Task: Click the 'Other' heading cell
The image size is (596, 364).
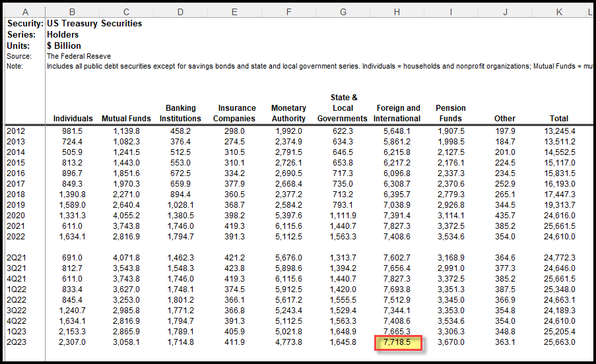Action: point(505,119)
